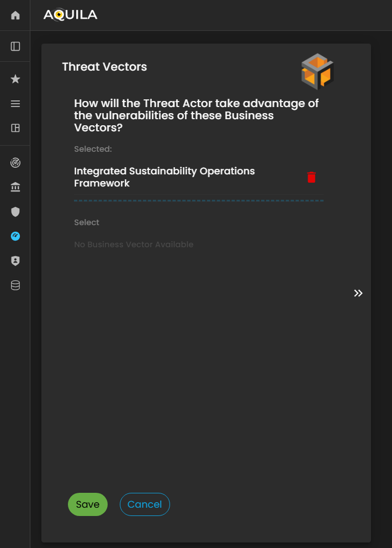Open the radar target icon
This screenshot has height=548, width=392.
(x=15, y=163)
